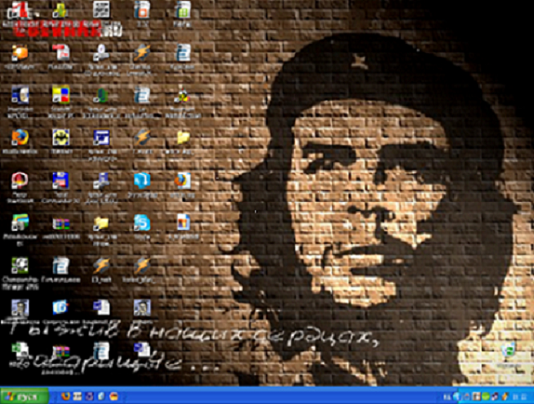The height and width of the screenshot is (404, 534).
Task: Launch the orange KMPlayer shortcut icon
Action: (20, 53)
